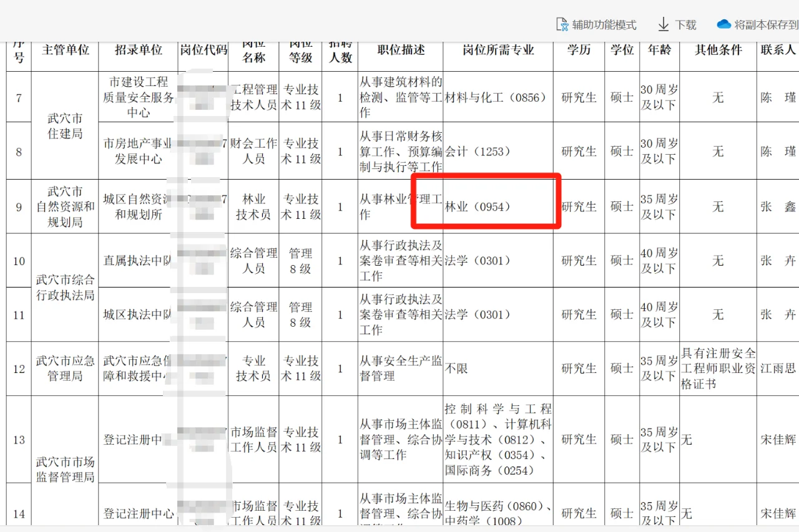Click the 下载 download button
The height and width of the screenshot is (532, 799).
pos(677,24)
